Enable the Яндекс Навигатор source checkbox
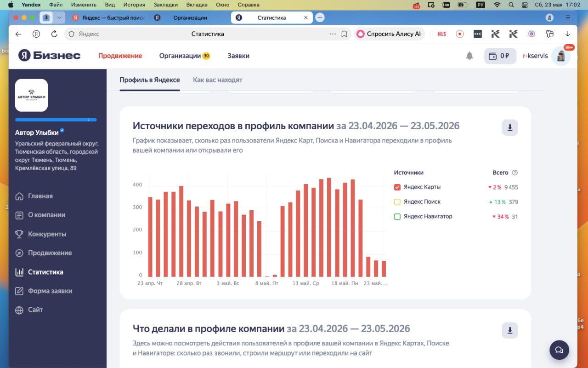 [397, 217]
